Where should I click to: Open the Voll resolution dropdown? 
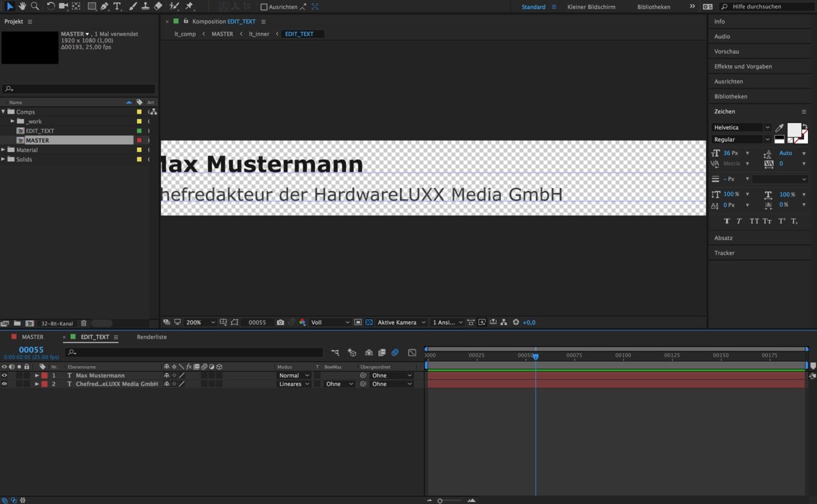330,323
